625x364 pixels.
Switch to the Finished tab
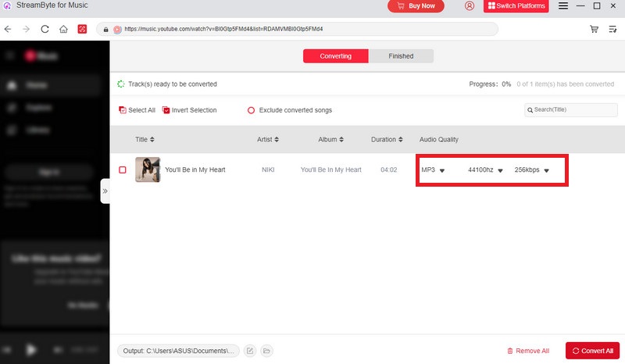(401, 56)
